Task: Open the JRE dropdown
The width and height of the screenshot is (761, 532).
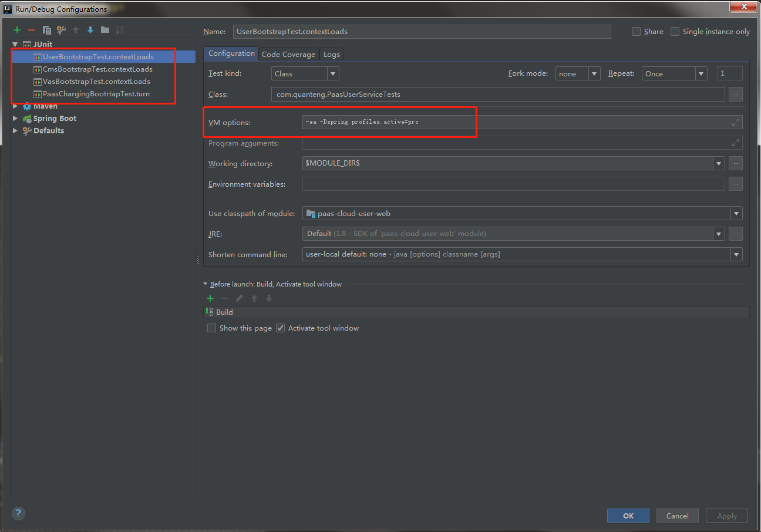Action: 719,234
